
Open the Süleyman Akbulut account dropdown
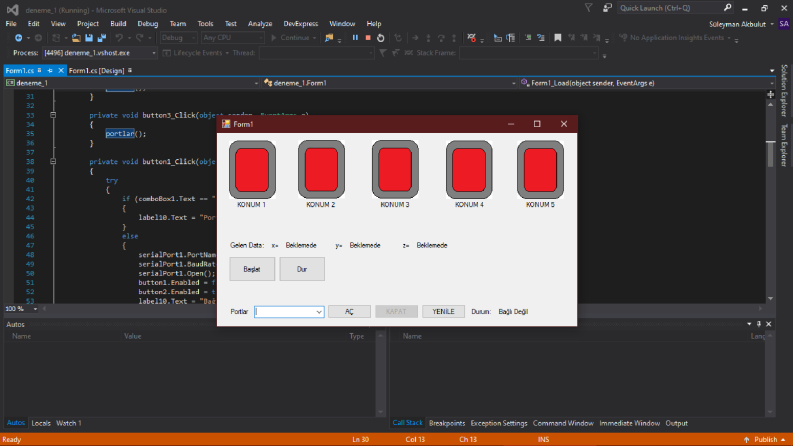pyautogui.click(x=741, y=24)
